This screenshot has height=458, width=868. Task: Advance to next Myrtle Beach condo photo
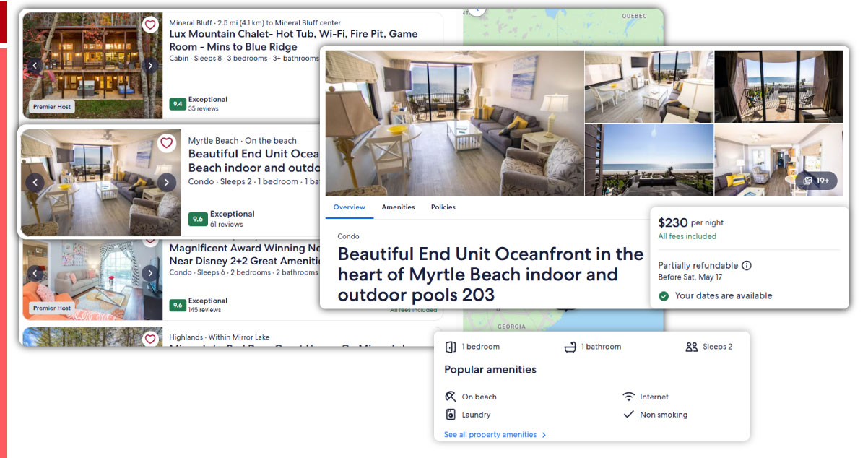[166, 182]
